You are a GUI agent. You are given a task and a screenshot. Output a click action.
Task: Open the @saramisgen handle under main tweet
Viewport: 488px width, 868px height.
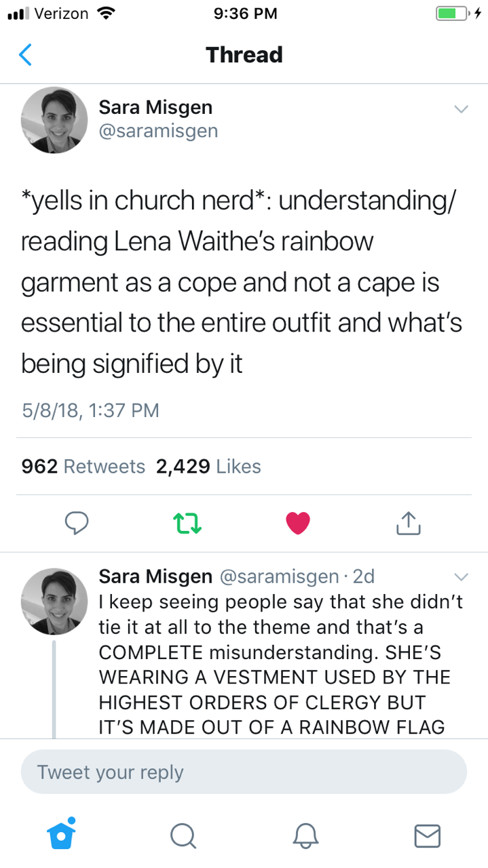pyautogui.click(x=158, y=130)
